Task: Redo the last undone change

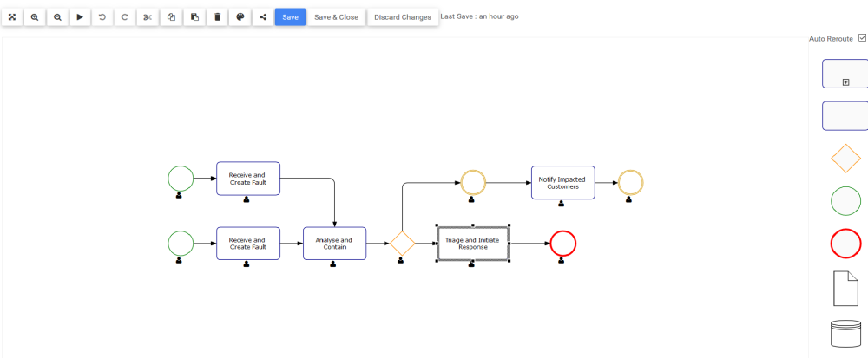Action: (x=125, y=17)
